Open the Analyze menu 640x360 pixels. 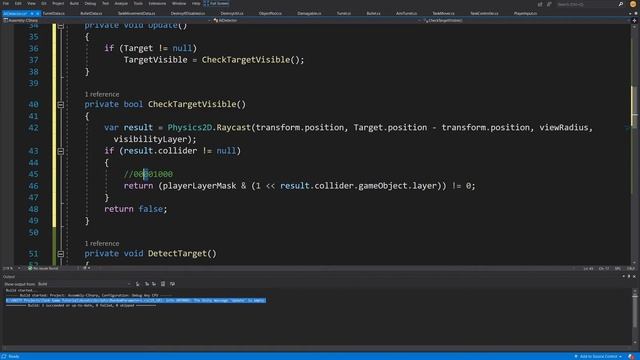121,3
